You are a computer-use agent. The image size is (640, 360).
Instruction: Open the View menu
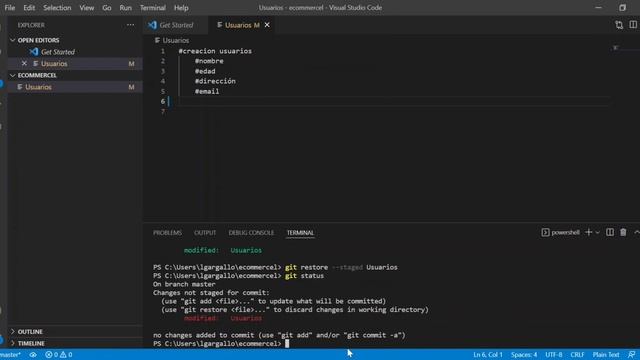pos(87,8)
